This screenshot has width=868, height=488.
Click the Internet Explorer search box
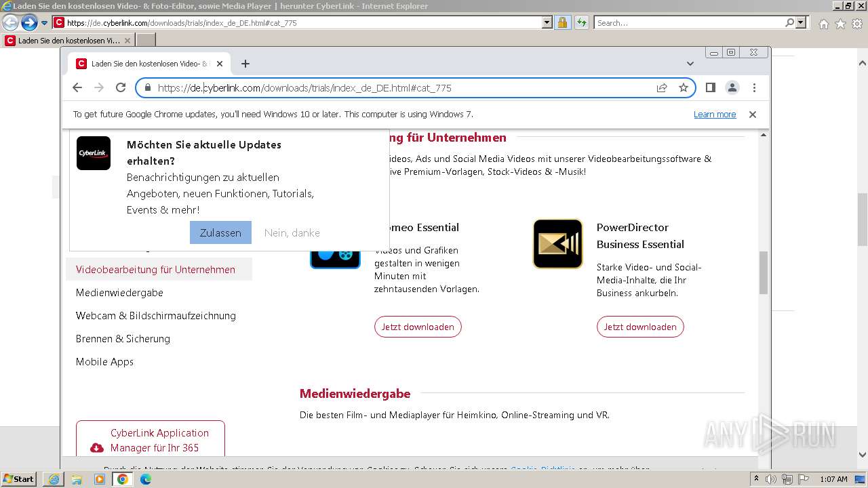[688, 23]
